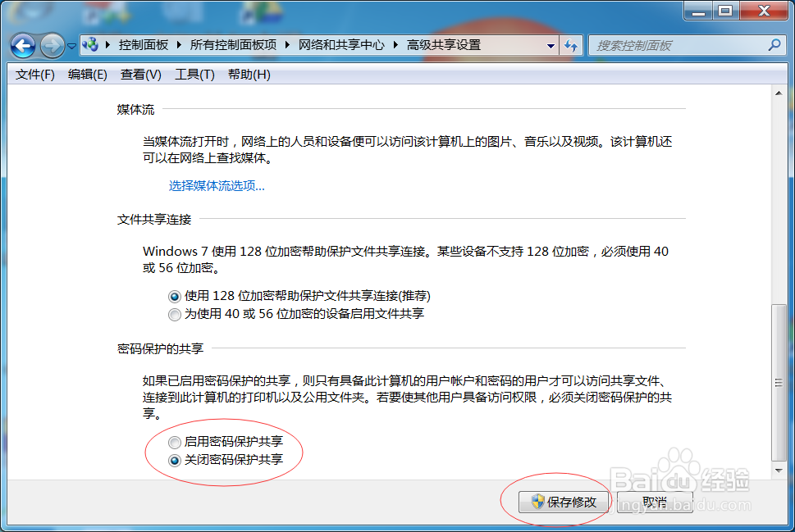This screenshot has height=532, width=795.
Task: Open the recent pages dropdown arrow
Action: [72, 46]
